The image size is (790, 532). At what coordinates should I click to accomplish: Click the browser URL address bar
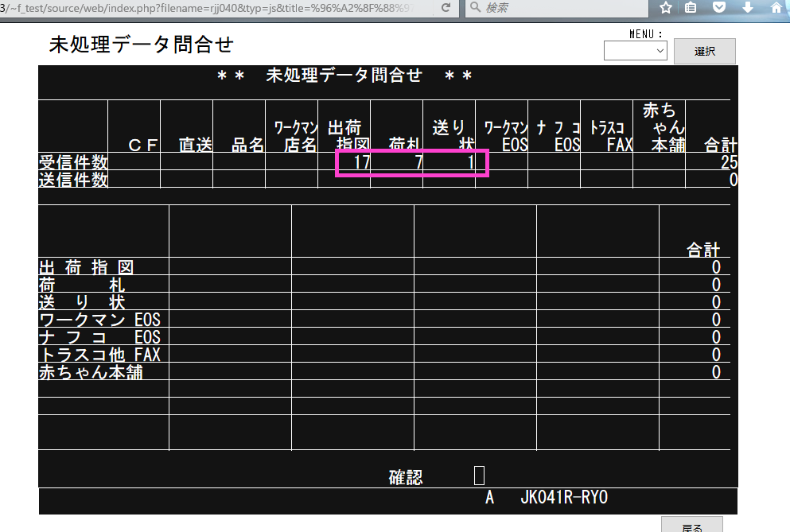click(x=215, y=8)
